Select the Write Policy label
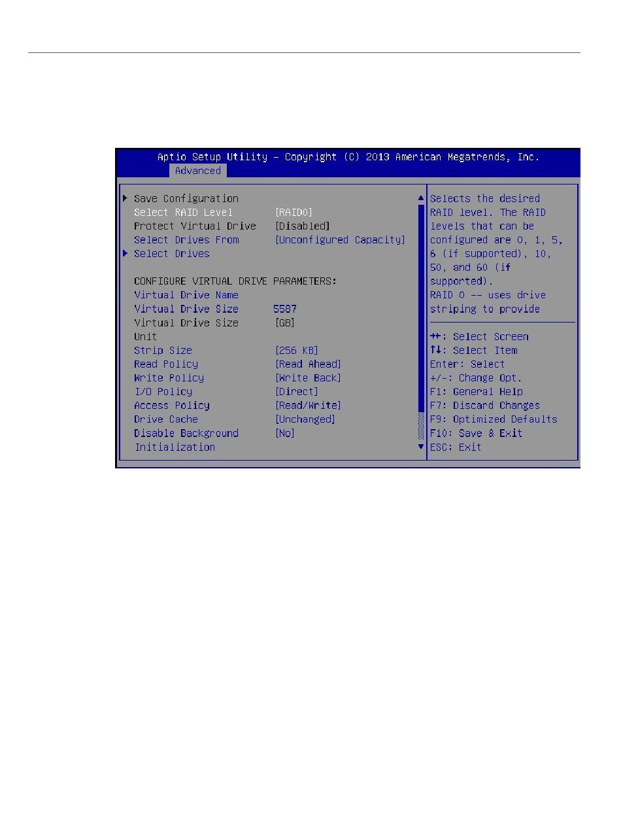Screen dimensions: 621x840 click(x=169, y=377)
